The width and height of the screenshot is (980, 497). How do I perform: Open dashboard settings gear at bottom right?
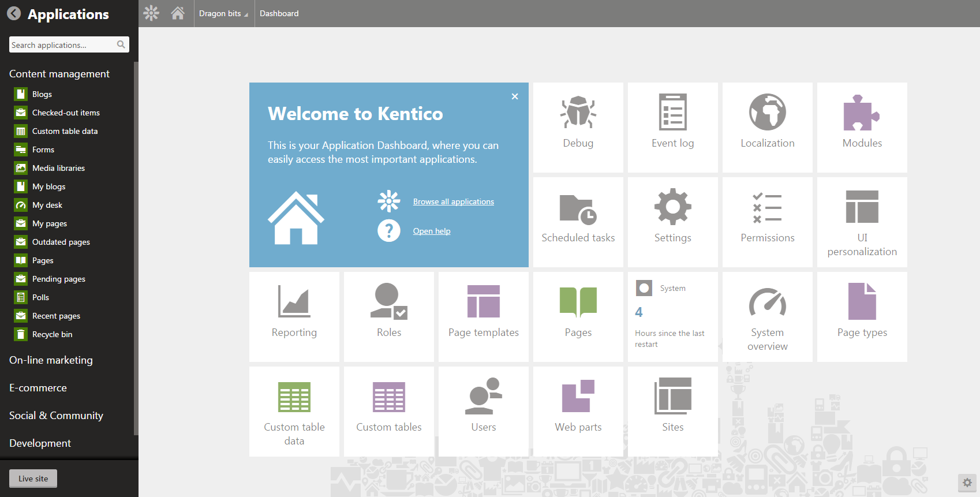(x=967, y=483)
